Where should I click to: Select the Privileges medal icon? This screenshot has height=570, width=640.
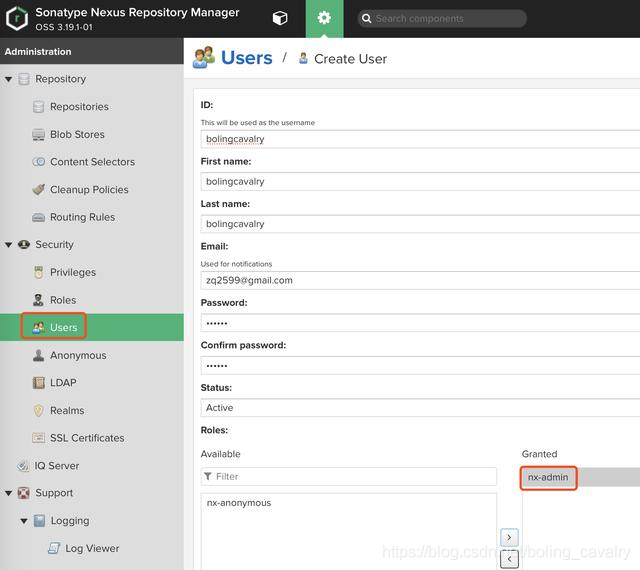click(39, 272)
